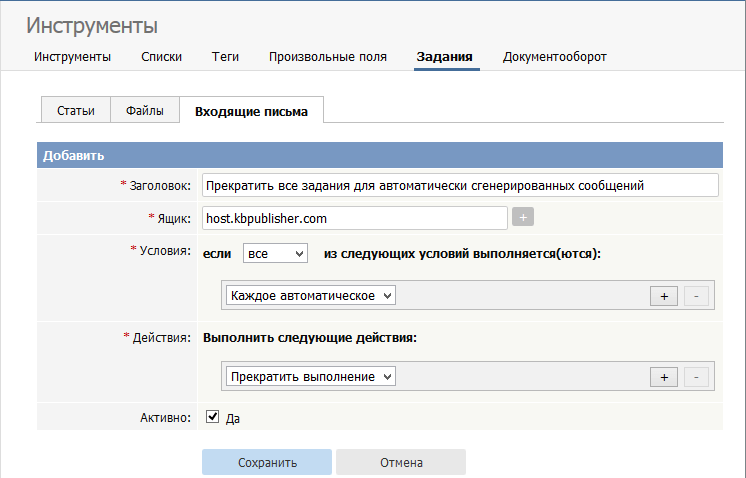Open the 'Прекратить выполнение' action dropdown
This screenshot has width=746, height=478.
coord(311,377)
